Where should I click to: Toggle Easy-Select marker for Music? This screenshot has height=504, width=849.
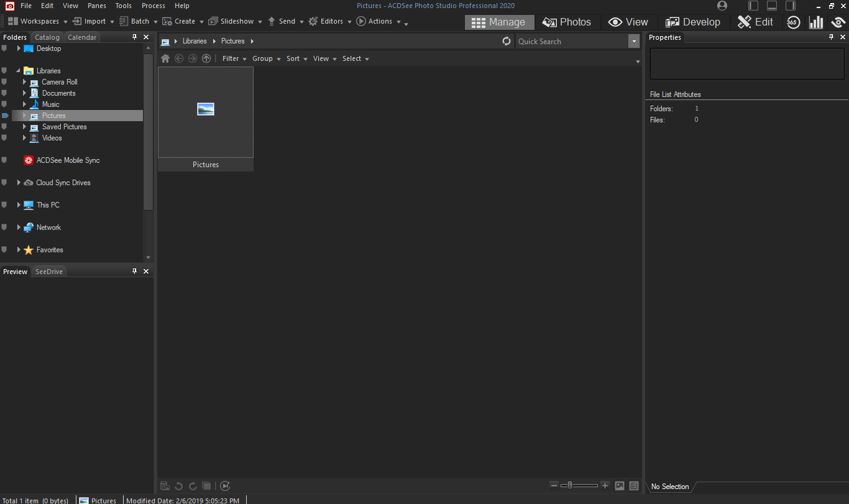pyautogui.click(x=4, y=104)
